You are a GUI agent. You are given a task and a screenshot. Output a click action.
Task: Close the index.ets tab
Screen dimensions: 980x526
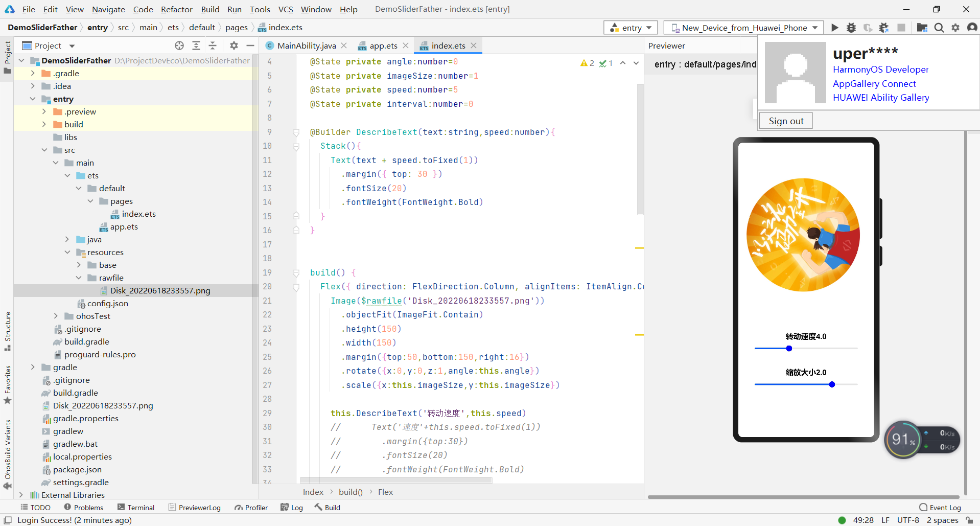tap(474, 45)
